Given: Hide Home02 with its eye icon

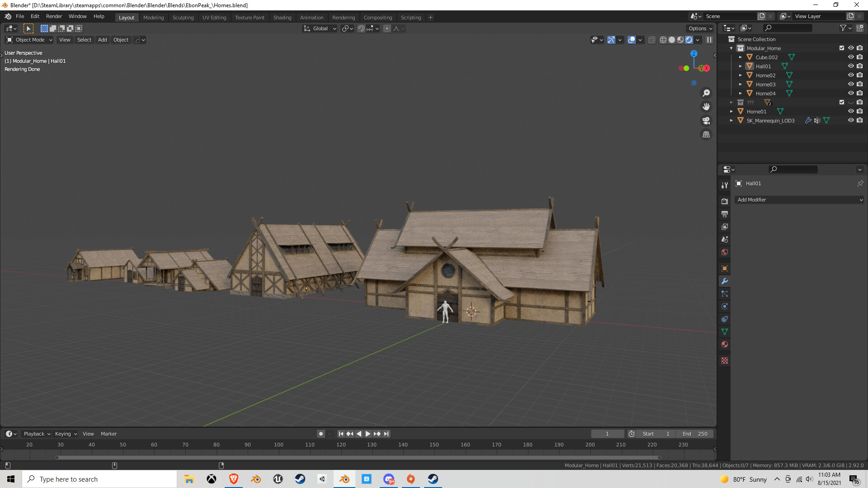Looking at the screenshot, I should pos(850,75).
